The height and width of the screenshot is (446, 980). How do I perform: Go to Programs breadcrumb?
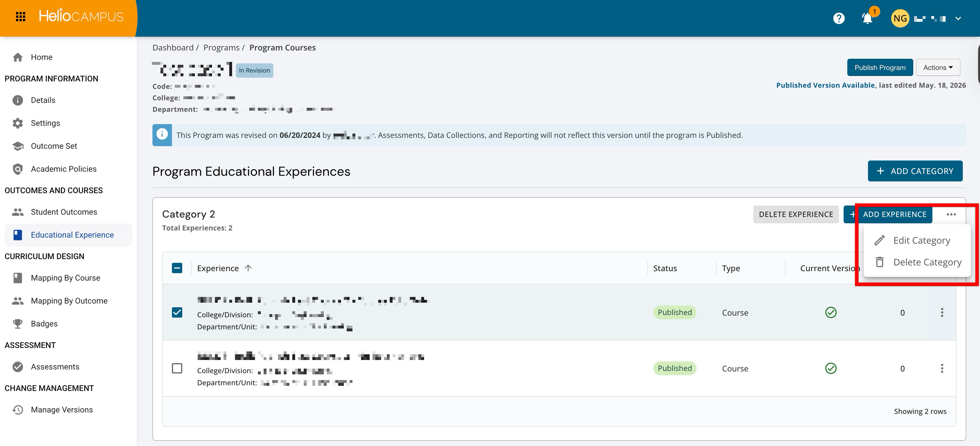point(222,48)
